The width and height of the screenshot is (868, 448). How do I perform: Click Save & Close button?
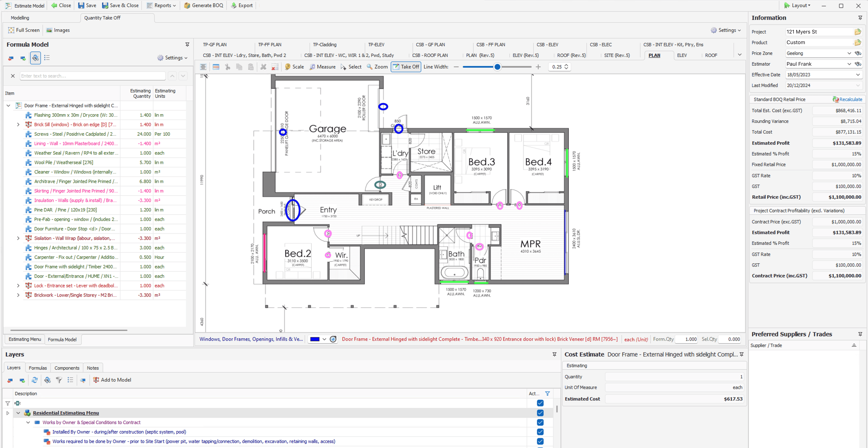point(117,6)
